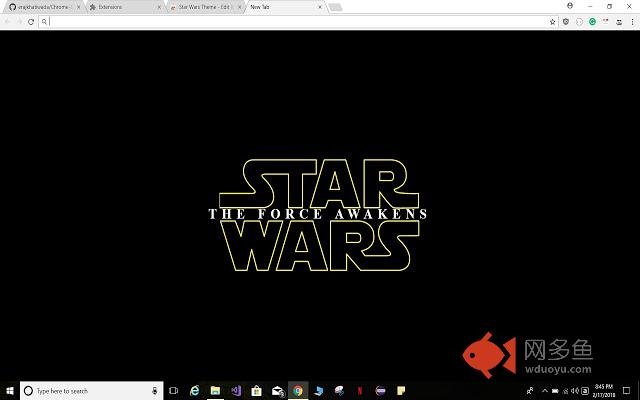
Task: Click the back navigation arrow
Action: pos(8,21)
